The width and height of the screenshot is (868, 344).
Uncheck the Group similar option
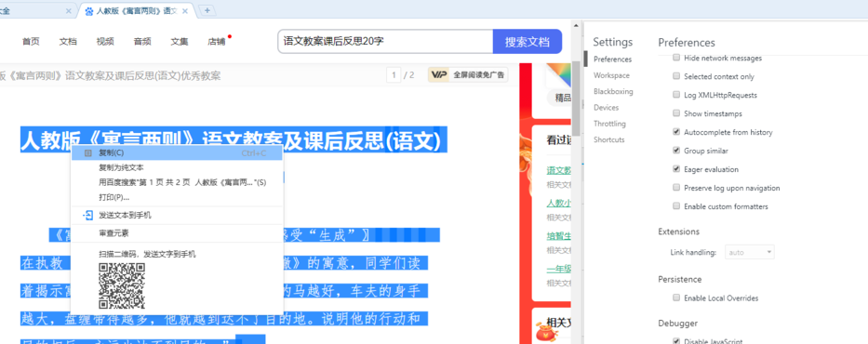(x=676, y=150)
